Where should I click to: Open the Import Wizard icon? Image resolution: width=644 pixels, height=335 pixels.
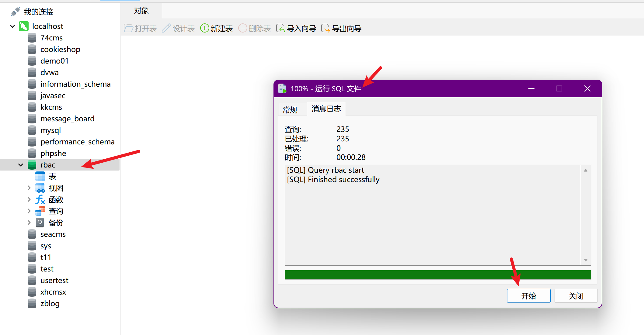click(280, 28)
